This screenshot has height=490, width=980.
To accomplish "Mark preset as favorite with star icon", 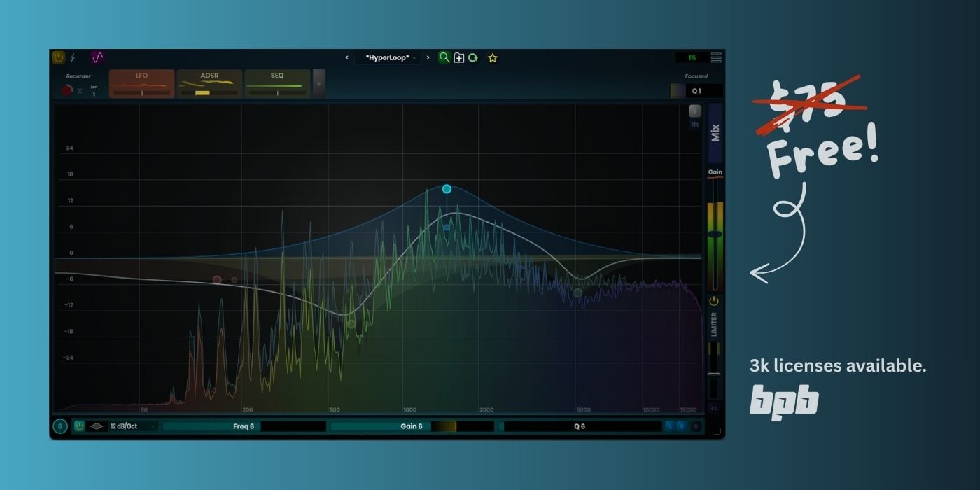I will 492,58.
